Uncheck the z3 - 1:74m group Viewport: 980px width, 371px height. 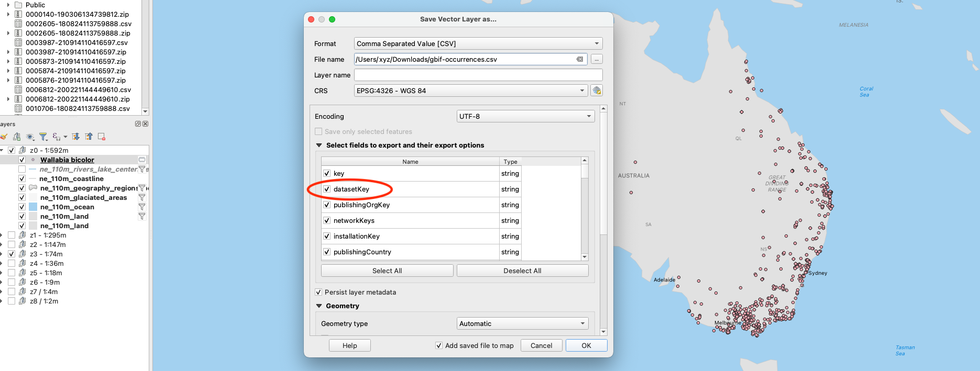coord(11,254)
